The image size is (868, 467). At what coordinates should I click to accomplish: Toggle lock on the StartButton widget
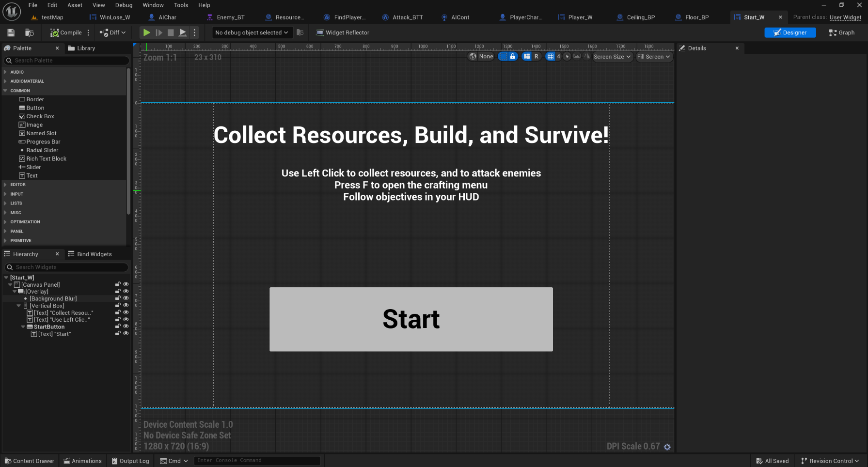[x=118, y=327]
